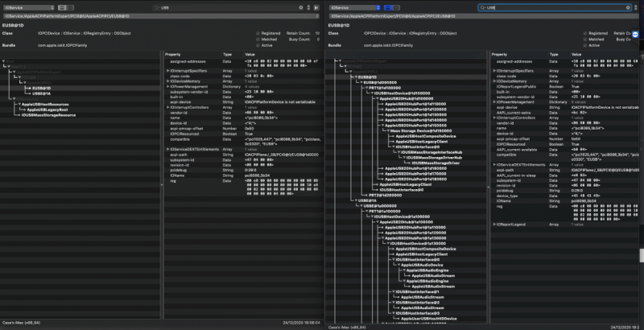
Task: Toggle Matched checkbox in left window
Action: click(258, 39)
